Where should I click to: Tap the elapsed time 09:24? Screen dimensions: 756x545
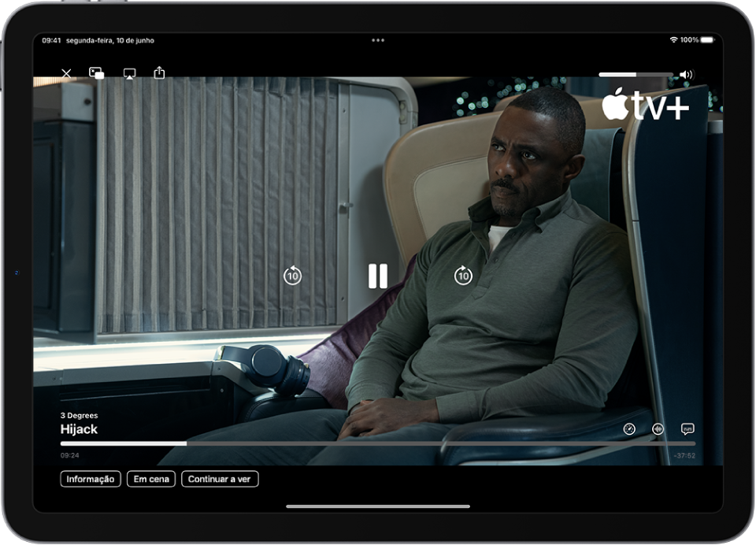tap(70, 455)
